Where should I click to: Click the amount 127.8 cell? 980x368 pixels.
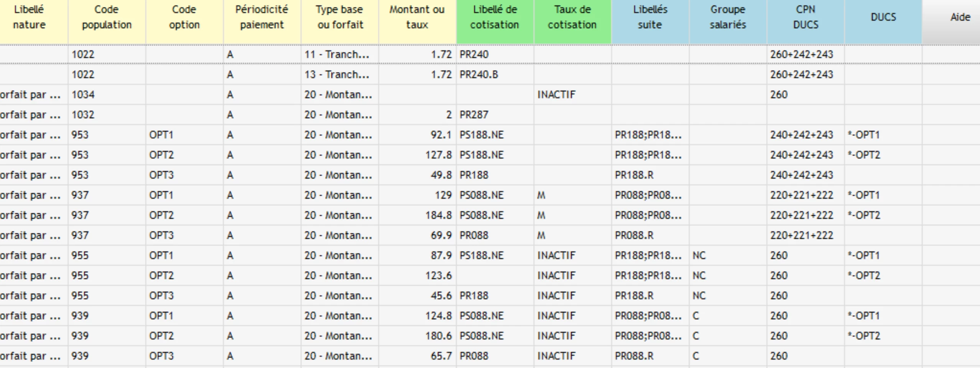[417, 155]
